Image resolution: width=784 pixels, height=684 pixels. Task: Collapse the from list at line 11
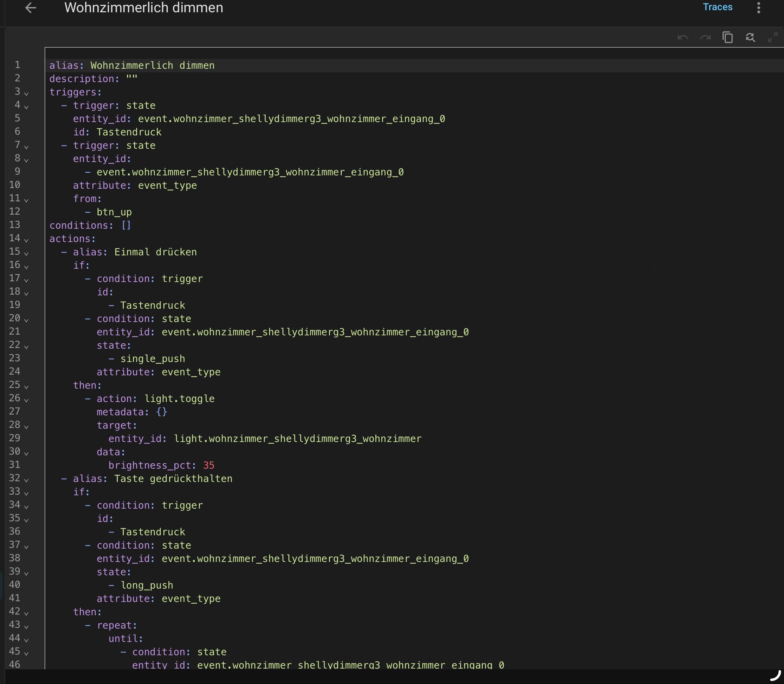(x=26, y=200)
